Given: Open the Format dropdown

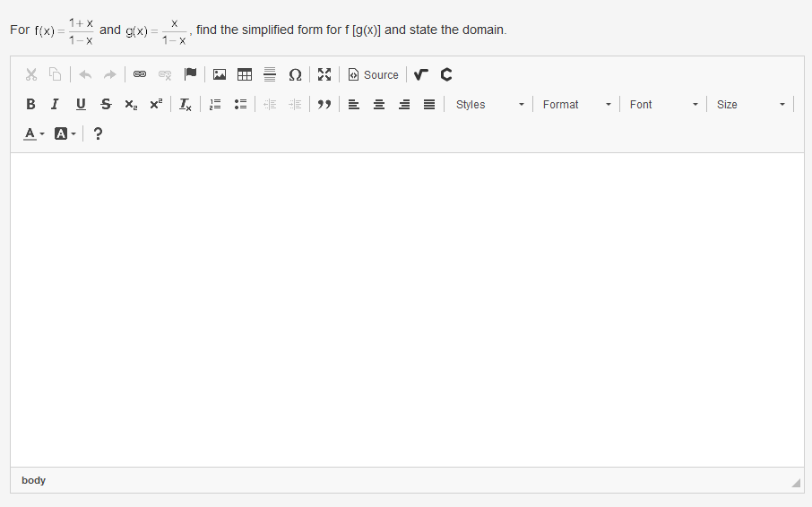Looking at the screenshot, I should pos(576,105).
